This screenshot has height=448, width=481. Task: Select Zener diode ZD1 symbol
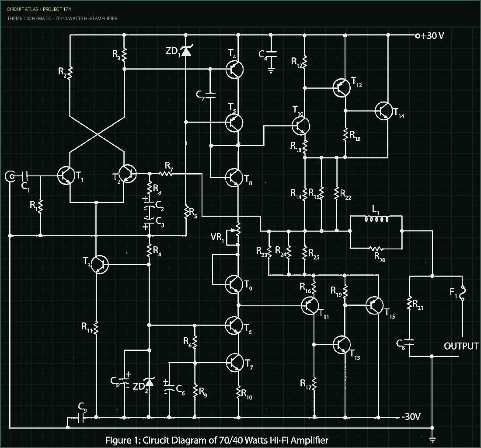pyautogui.click(x=186, y=51)
